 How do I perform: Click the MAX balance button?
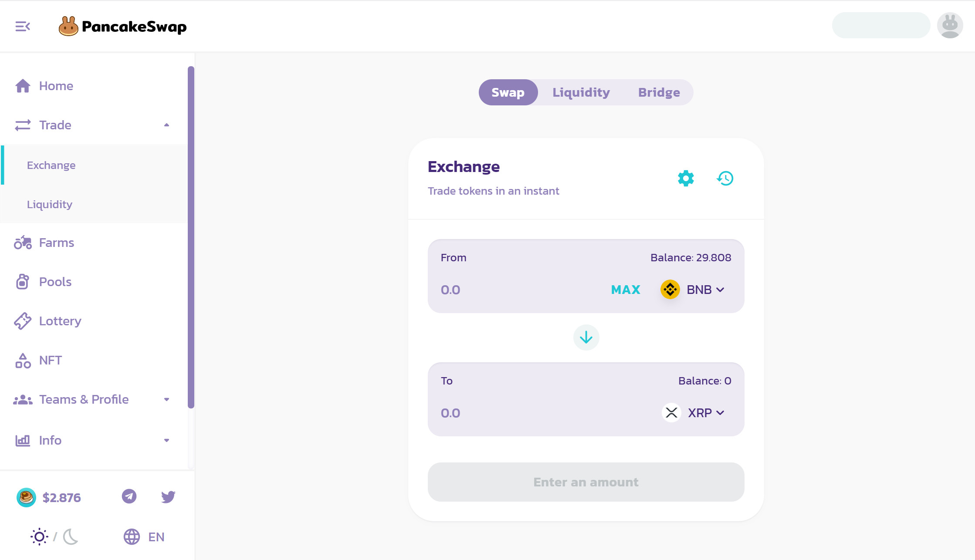[x=626, y=290]
